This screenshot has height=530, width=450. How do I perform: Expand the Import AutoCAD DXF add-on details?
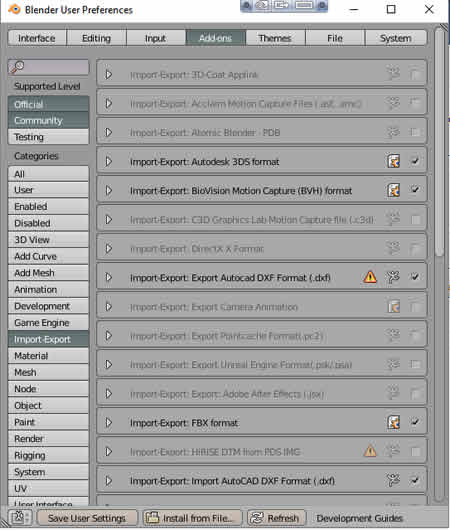(109, 480)
